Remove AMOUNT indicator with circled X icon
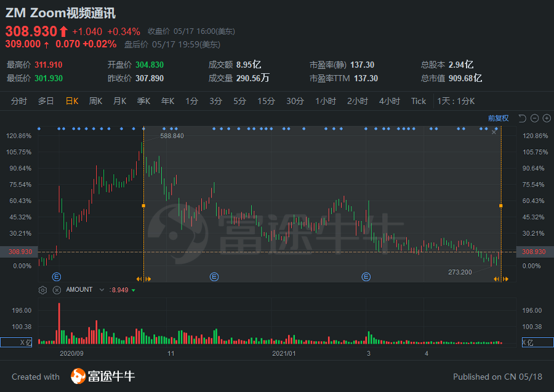 [57, 290]
